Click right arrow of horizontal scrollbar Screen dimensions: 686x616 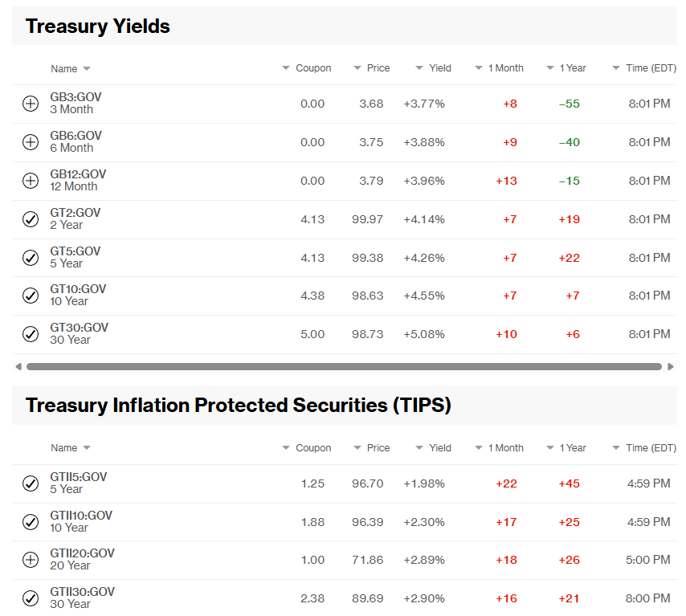[x=670, y=366]
